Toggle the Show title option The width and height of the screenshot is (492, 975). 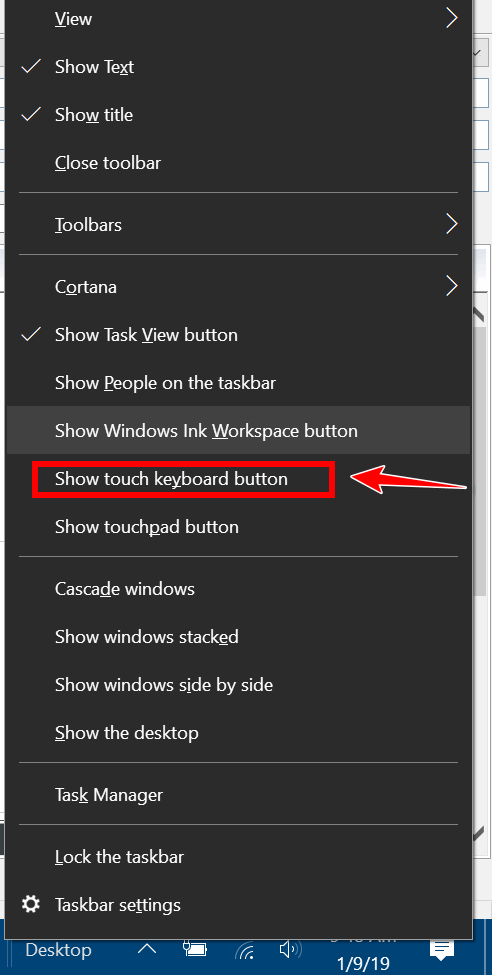tap(238, 115)
